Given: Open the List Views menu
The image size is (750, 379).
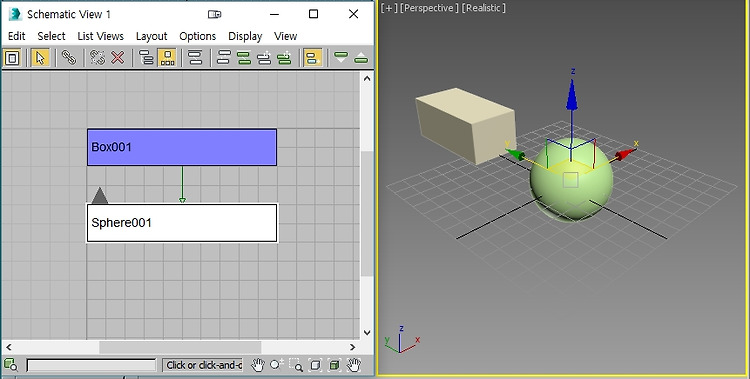Looking at the screenshot, I should [x=100, y=36].
